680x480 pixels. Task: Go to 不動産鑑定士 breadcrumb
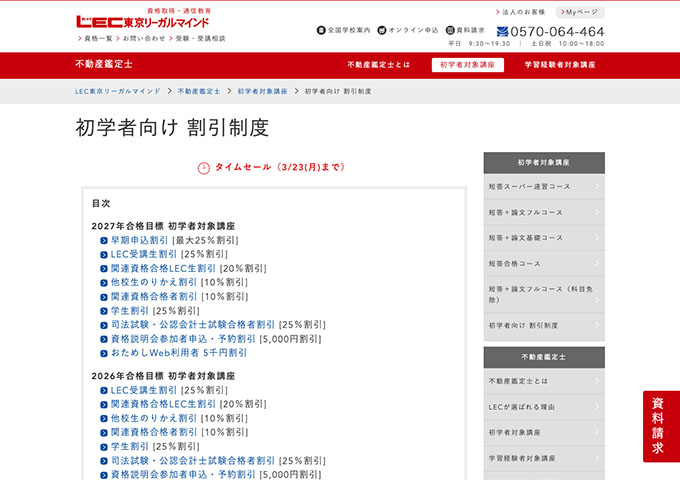click(199, 91)
